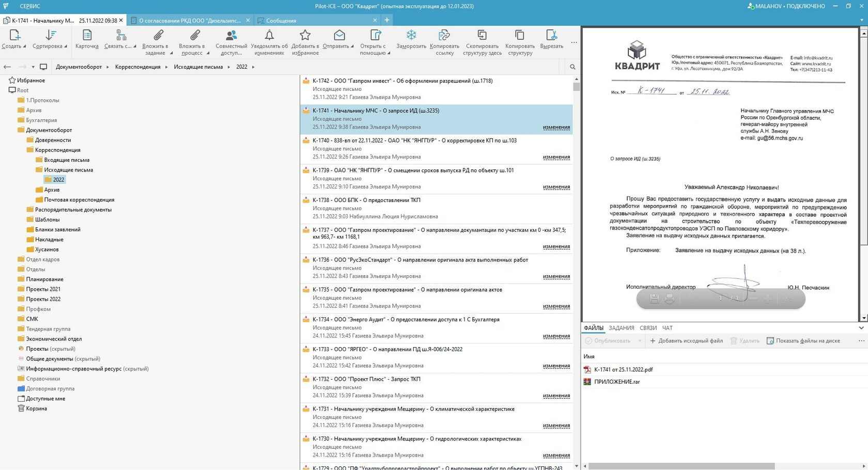Click the Показать файлы на диске icon
This screenshot has width=868, height=470.
coord(770,341)
